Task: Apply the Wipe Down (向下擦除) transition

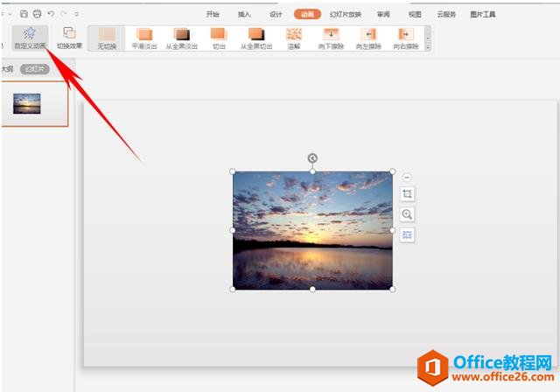Action: click(331, 38)
